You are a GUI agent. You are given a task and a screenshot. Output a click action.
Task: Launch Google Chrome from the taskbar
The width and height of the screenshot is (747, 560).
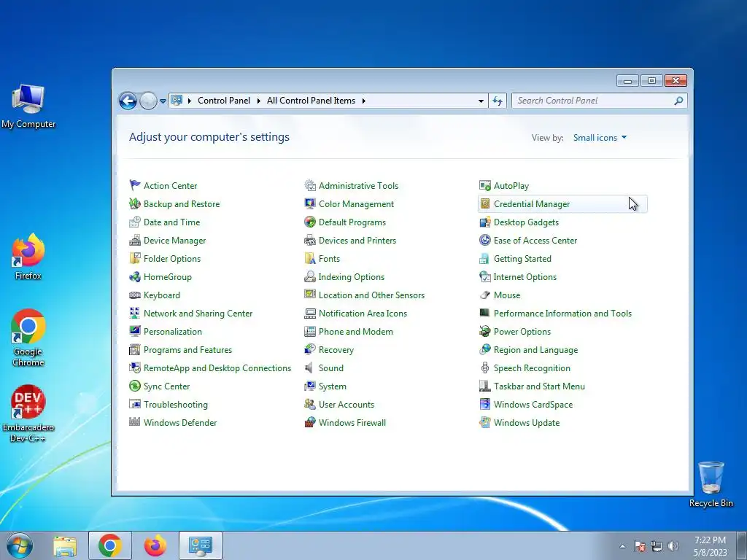pyautogui.click(x=110, y=545)
